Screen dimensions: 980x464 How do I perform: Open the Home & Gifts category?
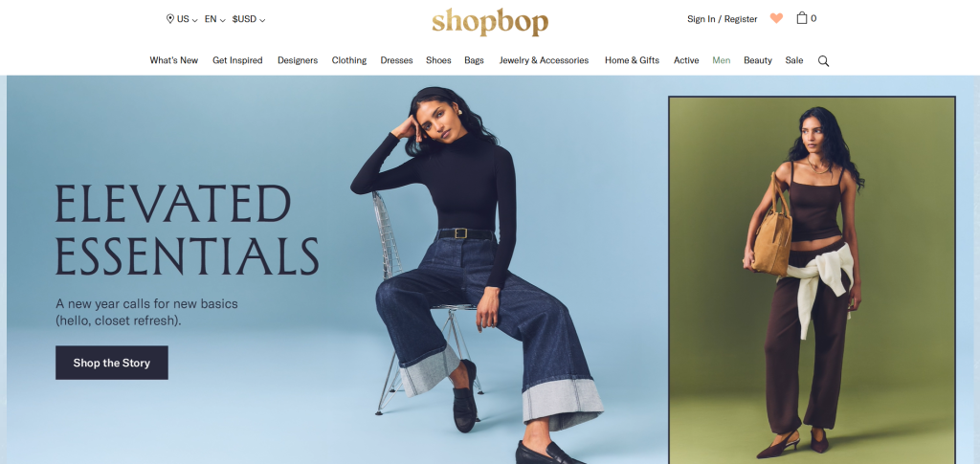coord(632,60)
